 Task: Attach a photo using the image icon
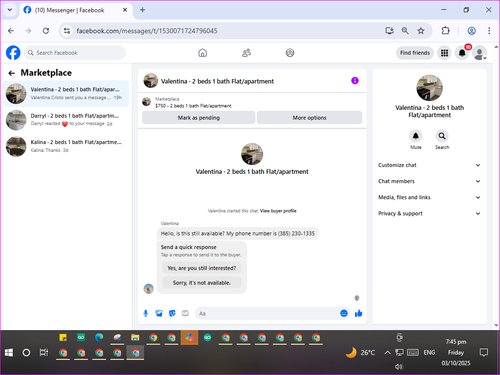pos(159,313)
